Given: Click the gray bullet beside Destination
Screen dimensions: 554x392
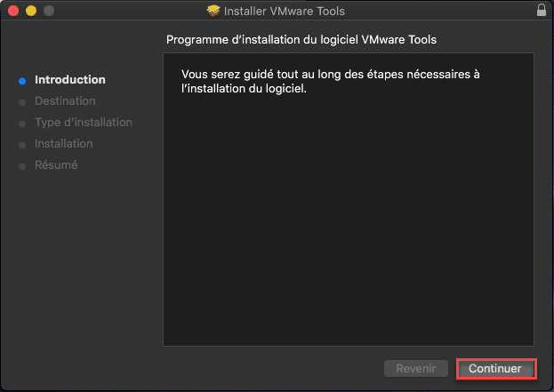Looking at the screenshot, I should (22, 102).
